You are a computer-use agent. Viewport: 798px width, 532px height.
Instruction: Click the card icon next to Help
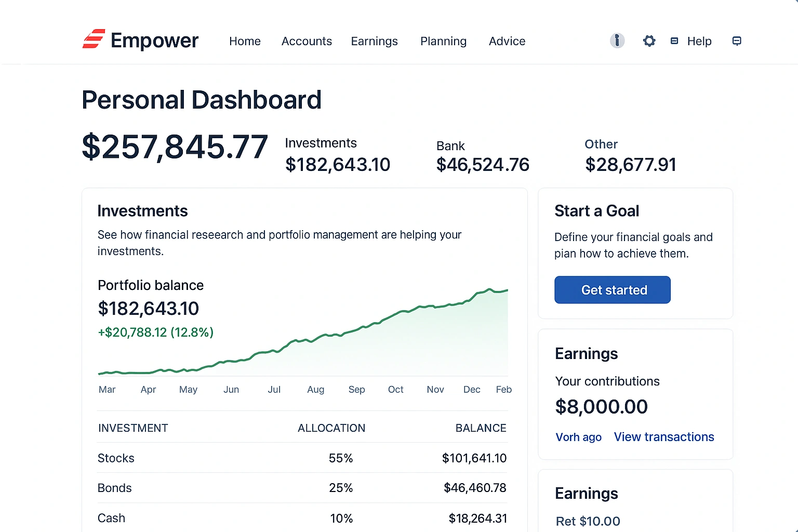point(674,41)
